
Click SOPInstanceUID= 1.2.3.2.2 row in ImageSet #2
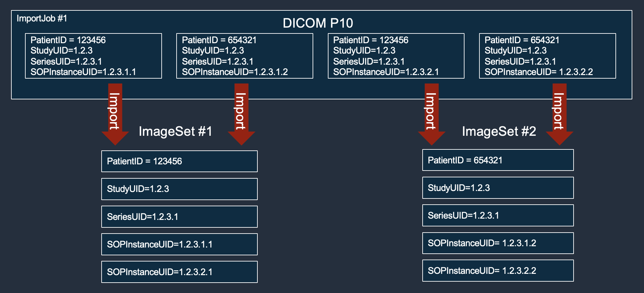(x=498, y=271)
